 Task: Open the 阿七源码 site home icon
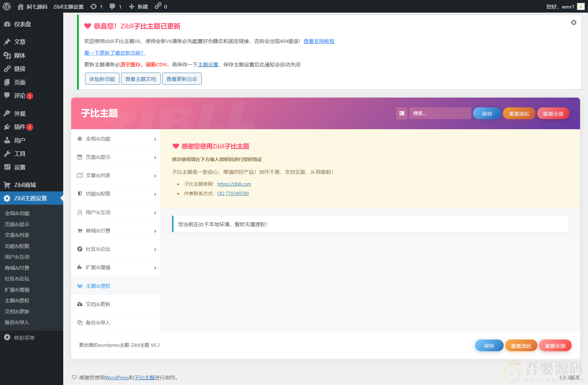pyautogui.click(x=21, y=6)
